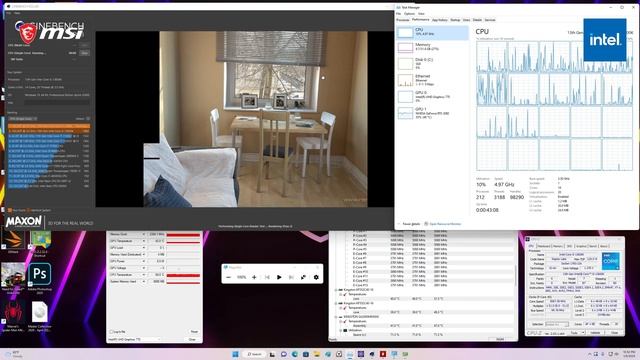
Task: Select Disk 0 (C:) in Task Manager
Action: [432, 63]
